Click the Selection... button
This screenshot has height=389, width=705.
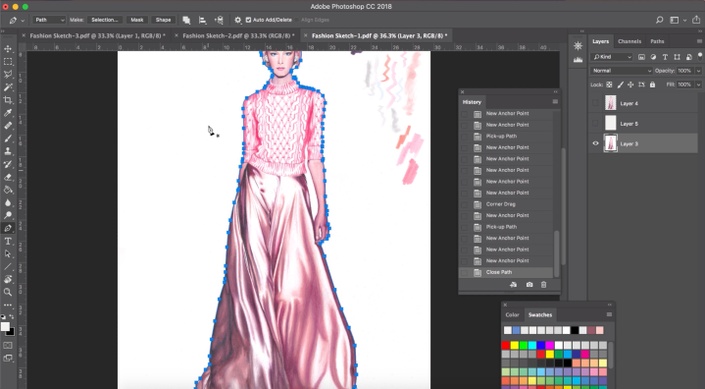pyautogui.click(x=105, y=20)
